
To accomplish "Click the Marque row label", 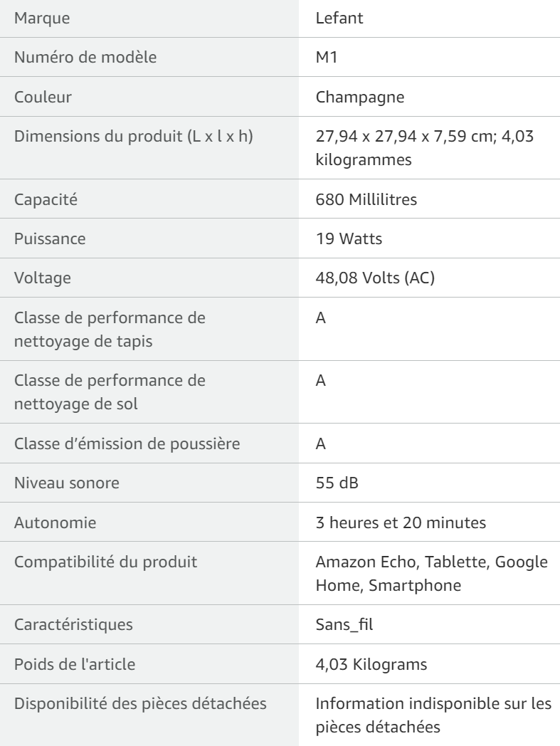I will pyautogui.click(x=42, y=18).
